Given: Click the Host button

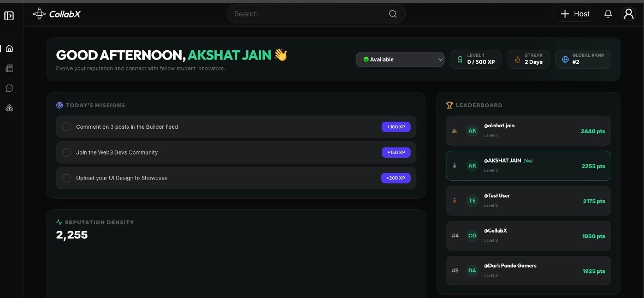Looking at the screenshot, I should click(x=574, y=14).
